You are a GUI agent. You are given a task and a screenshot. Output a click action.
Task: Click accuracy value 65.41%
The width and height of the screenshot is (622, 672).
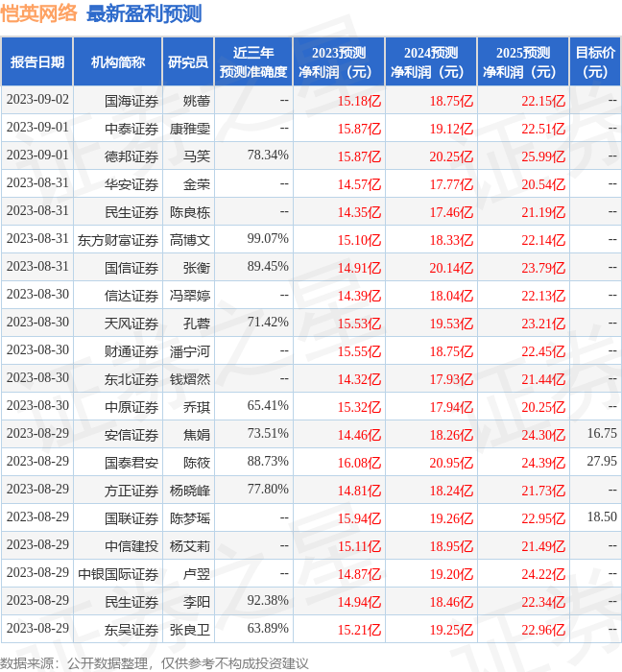[x=268, y=406]
